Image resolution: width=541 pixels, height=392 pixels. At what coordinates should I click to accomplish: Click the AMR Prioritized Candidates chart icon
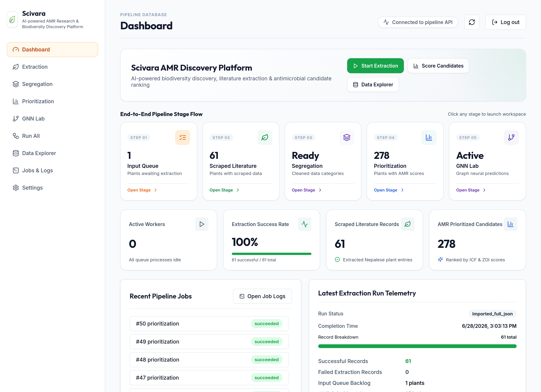(510, 224)
